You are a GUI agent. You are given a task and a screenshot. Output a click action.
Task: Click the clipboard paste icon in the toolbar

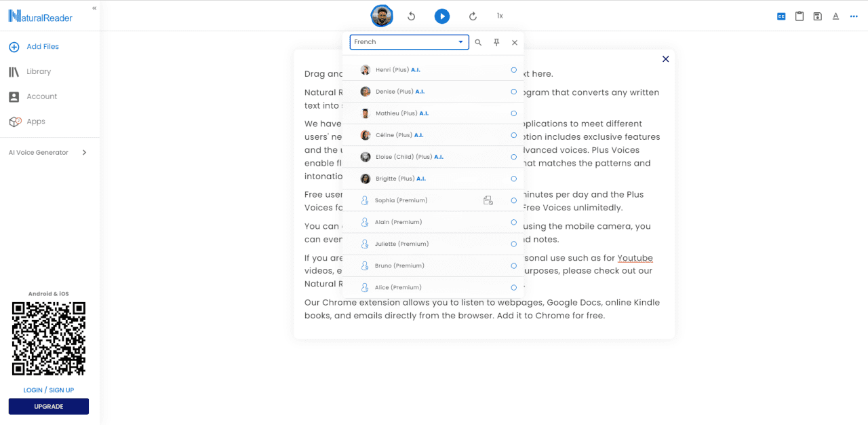800,16
